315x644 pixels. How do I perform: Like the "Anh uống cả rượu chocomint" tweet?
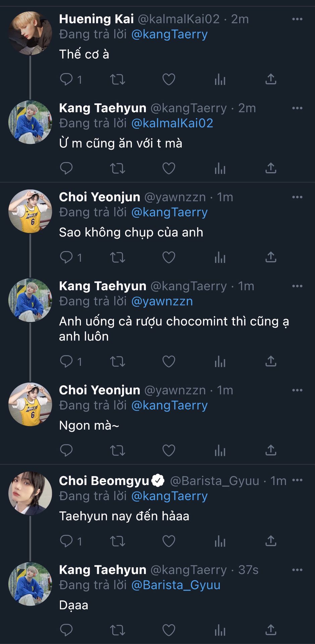point(169,362)
